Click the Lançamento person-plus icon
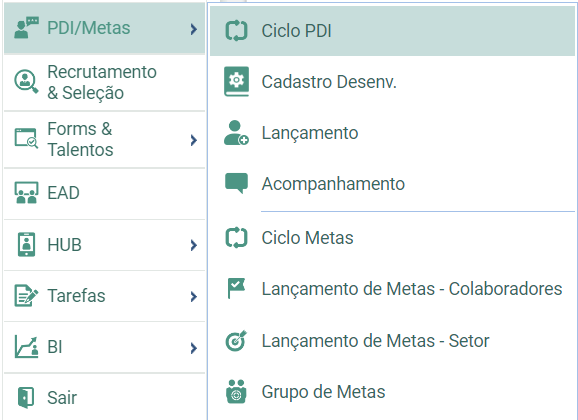Image resolution: width=578 pixels, height=420 pixels. [x=236, y=133]
